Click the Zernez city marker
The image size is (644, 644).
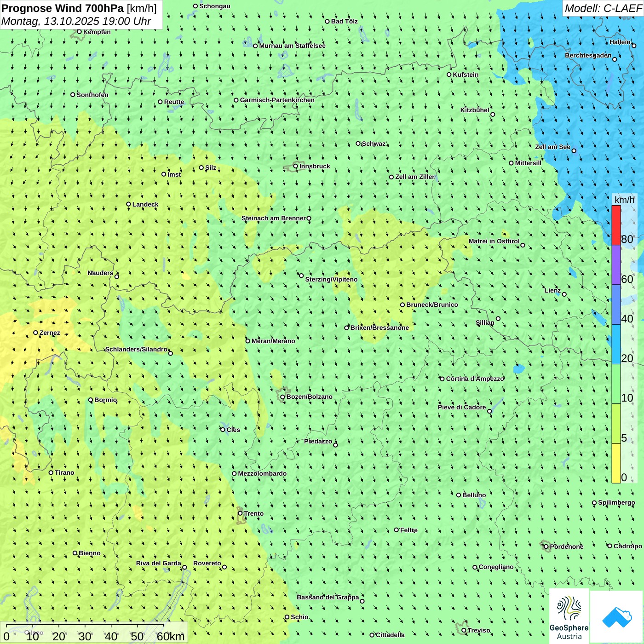(x=35, y=333)
